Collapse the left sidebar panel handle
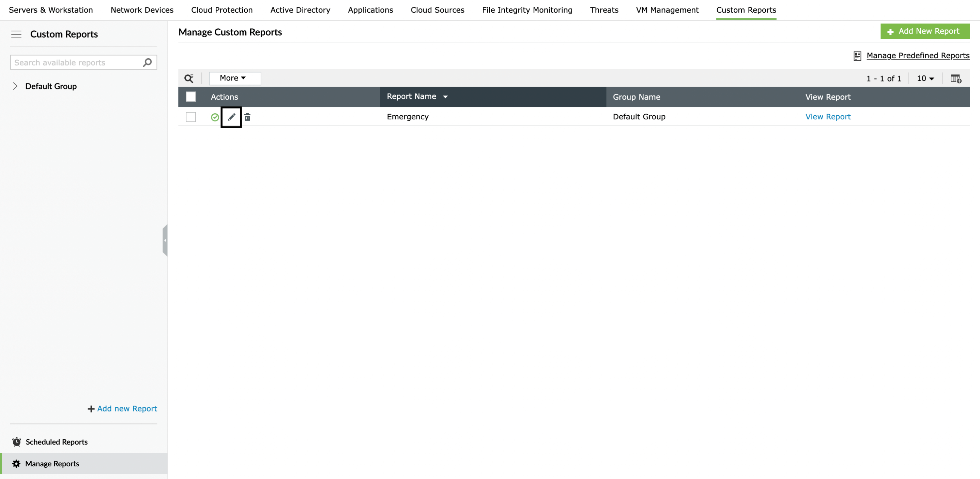The image size is (980, 479). pyautogui.click(x=165, y=240)
